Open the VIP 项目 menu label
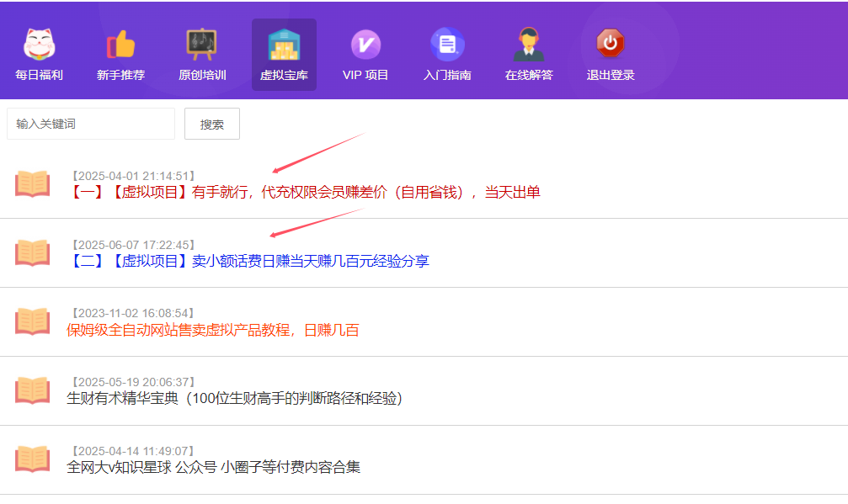Screen dimensions: 848x504 pos(365,75)
